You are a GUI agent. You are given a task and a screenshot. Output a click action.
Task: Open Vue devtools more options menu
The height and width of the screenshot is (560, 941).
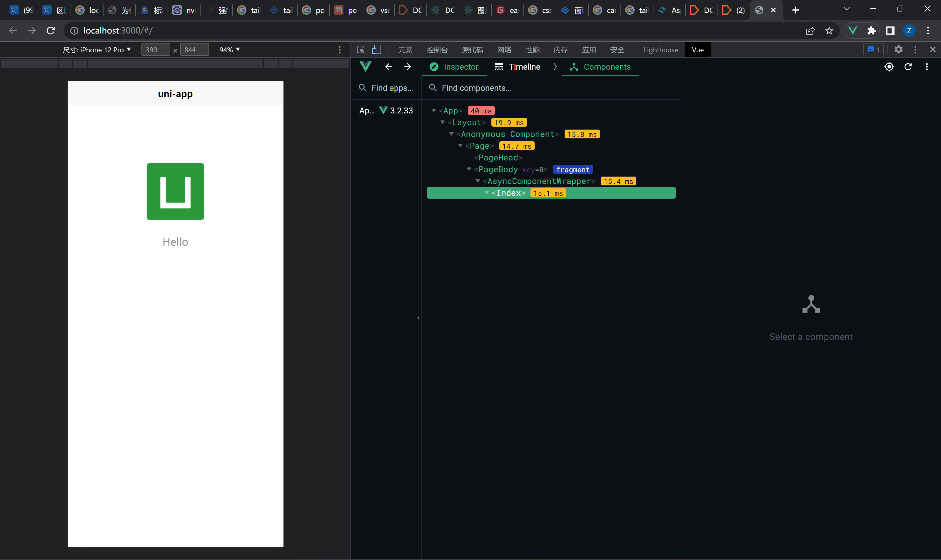coord(927,66)
